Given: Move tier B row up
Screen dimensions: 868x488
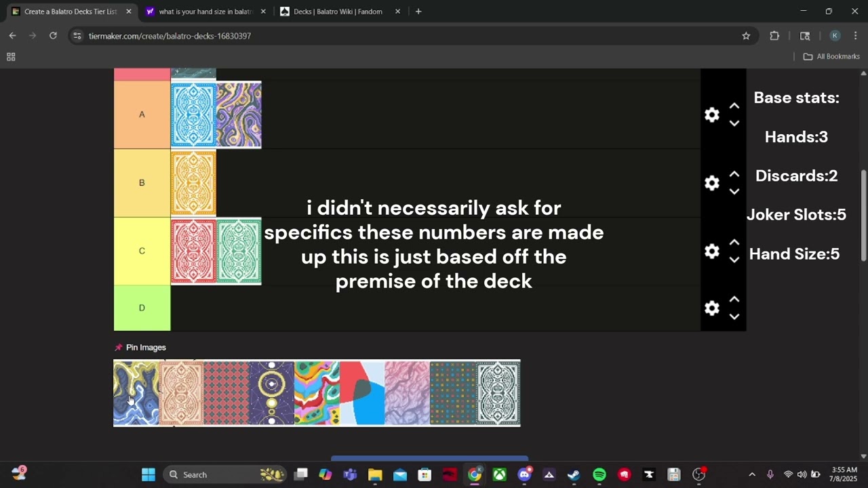Looking at the screenshot, I should coord(734,174).
